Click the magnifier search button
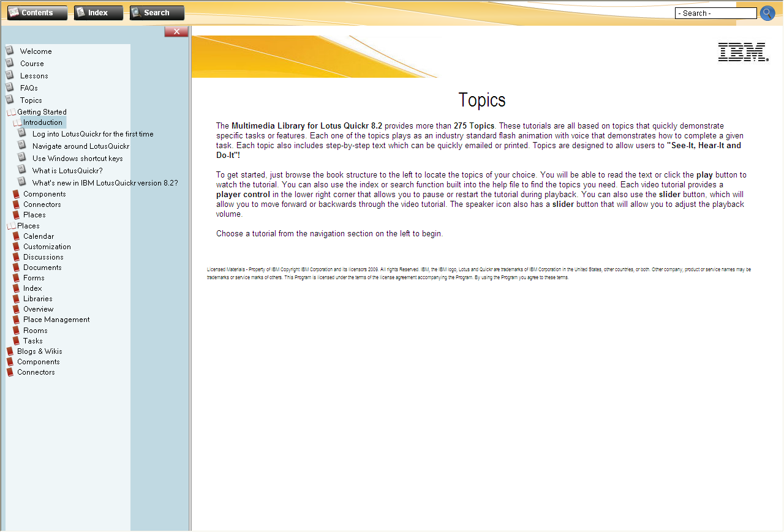Screen dimensions: 784x532 click(x=767, y=13)
